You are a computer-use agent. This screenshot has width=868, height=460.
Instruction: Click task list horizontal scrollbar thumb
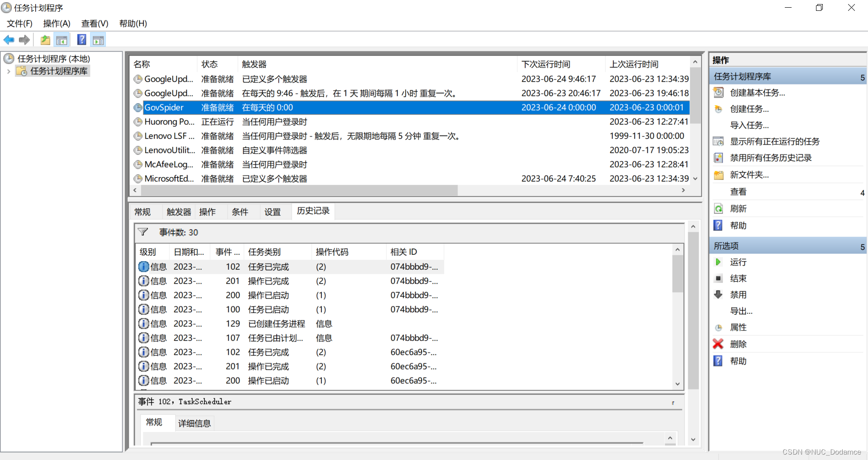click(x=298, y=191)
